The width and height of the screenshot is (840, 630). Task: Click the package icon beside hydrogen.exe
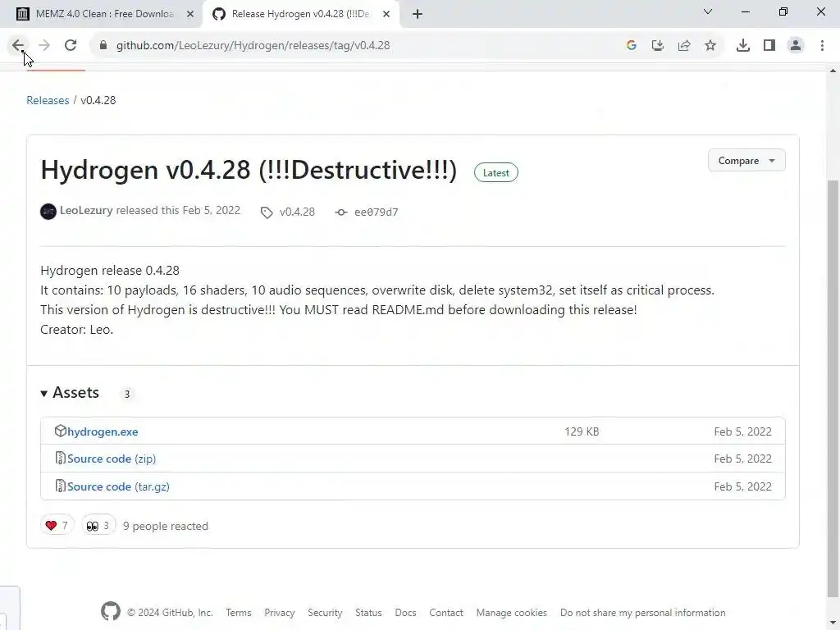point(60,431)
